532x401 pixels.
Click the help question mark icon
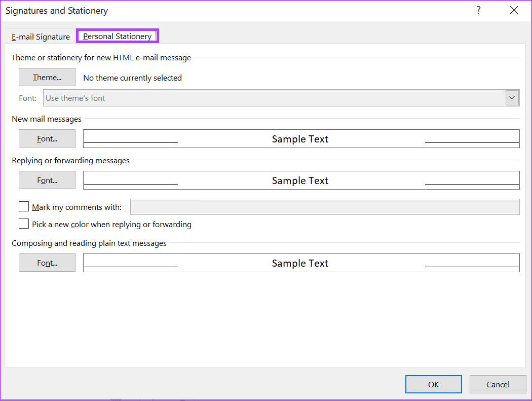pos(478,10)
